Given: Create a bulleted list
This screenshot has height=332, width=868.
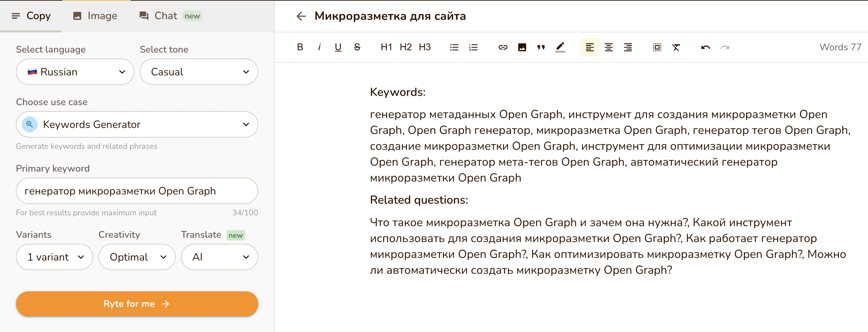Looking at the screenshot, I should click(454, 47).
